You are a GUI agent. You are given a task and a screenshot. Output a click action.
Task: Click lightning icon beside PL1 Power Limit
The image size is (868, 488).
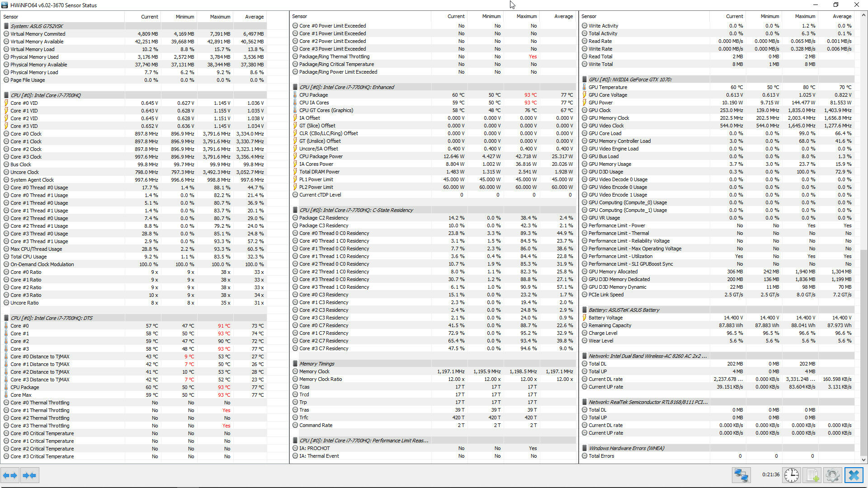pyautogui.click(x=295, y=179)
